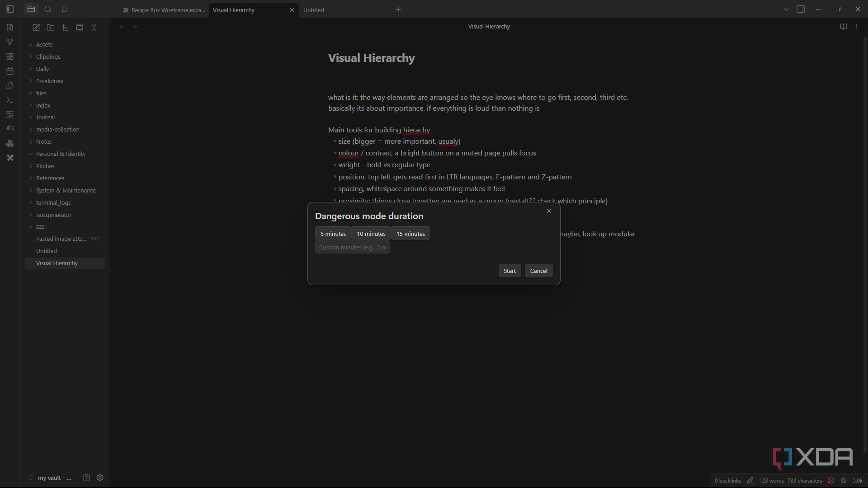This screenshot has height=488, width=868.
Task: Focus the Custom minutes input field
Action: point(352,247)
